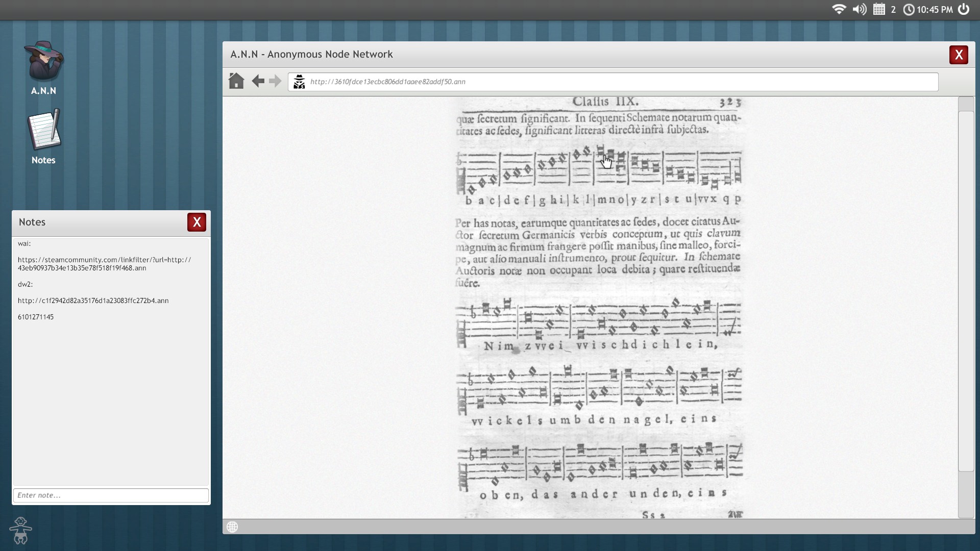Close the Notes panel
Image resolution: width=980 pixels, height=551 pixels.
pos(197,222)
